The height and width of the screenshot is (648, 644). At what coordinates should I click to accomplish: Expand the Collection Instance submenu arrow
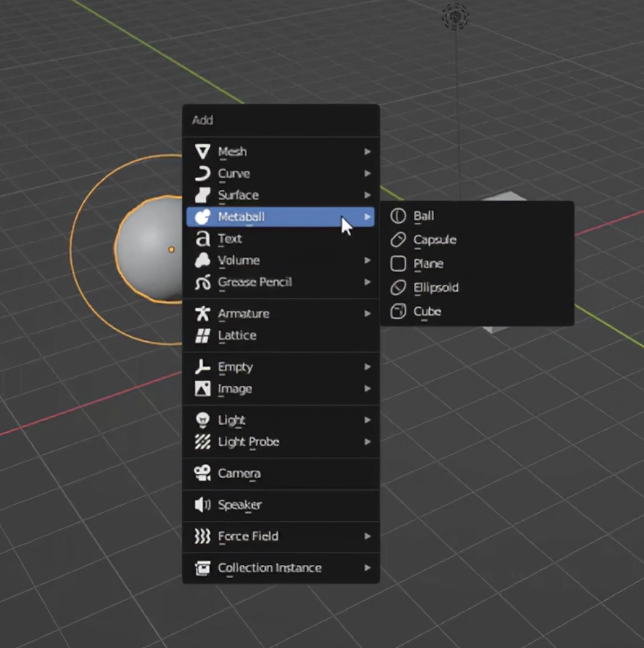pyautogui.click(x=368, y=568)
